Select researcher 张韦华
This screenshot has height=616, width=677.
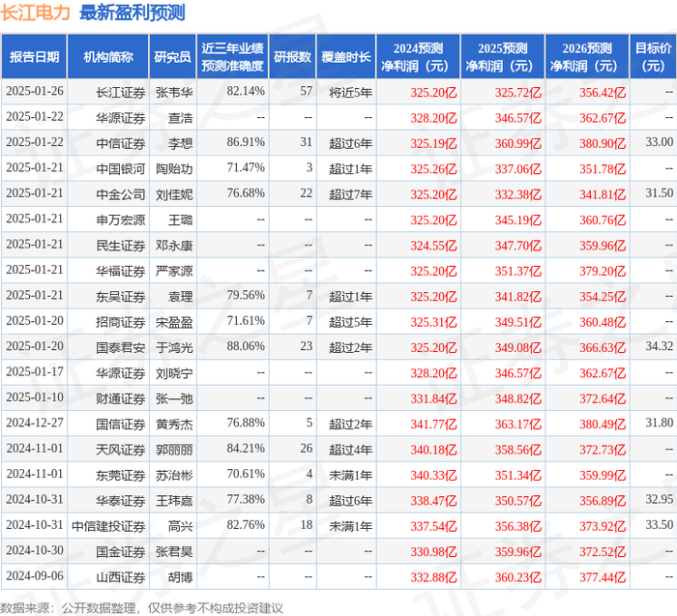[174, 92]
